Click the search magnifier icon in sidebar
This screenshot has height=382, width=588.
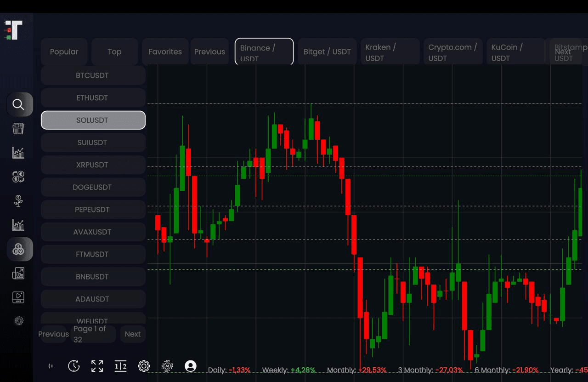pos(19,104)
